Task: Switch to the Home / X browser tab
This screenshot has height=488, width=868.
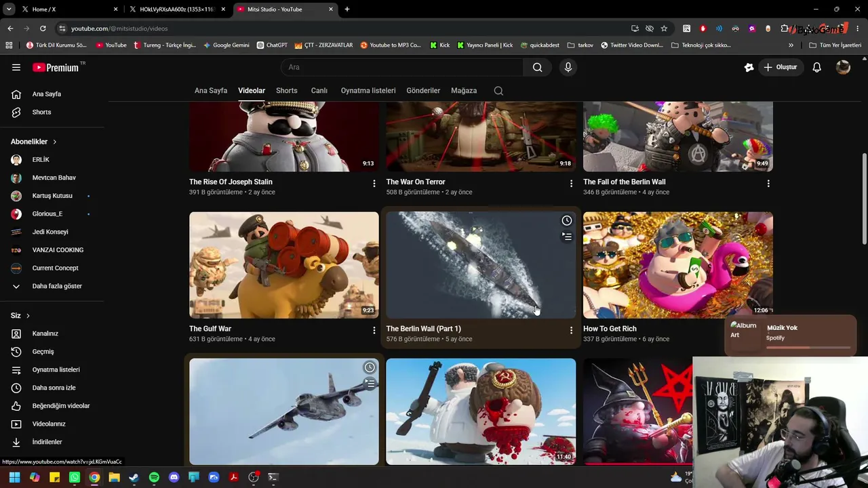Action: pyautogui.click(x=68, y=9)
